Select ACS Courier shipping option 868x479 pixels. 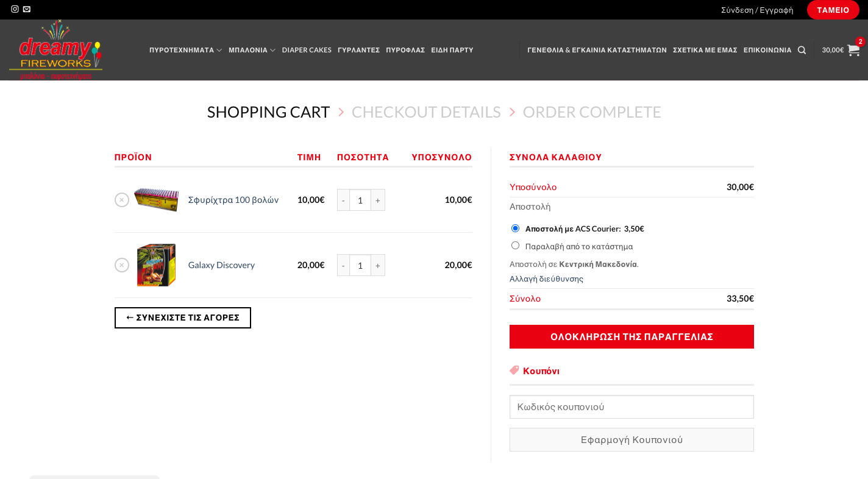[516, 229]
